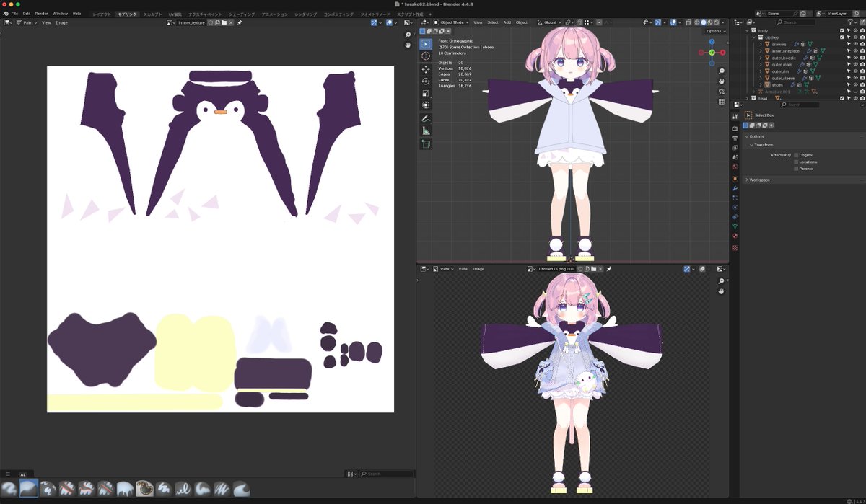Click the zoom icon in lower image editor
The image size is (866, 504).
pos(722,281)
